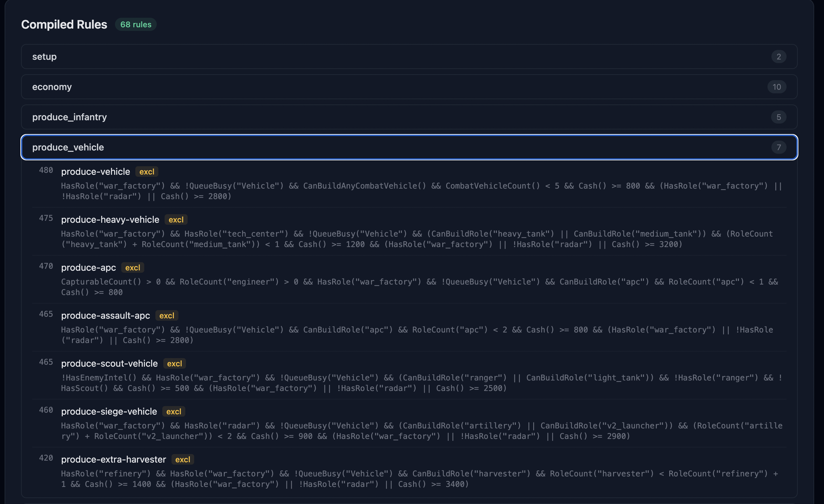Viewport: 824px width, 504px height.
Task: Select the produce-heavy-vehicle rule name
Action: click(x=110, y=220)
